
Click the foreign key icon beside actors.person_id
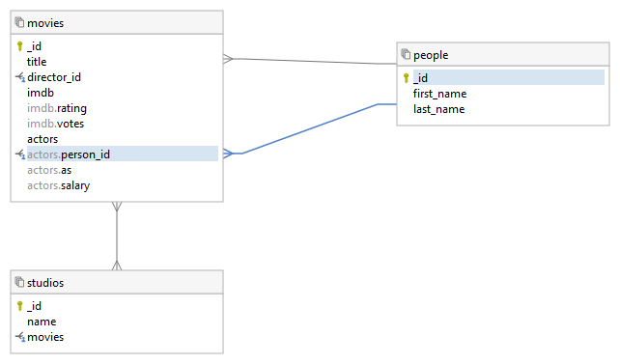point(20,154)
